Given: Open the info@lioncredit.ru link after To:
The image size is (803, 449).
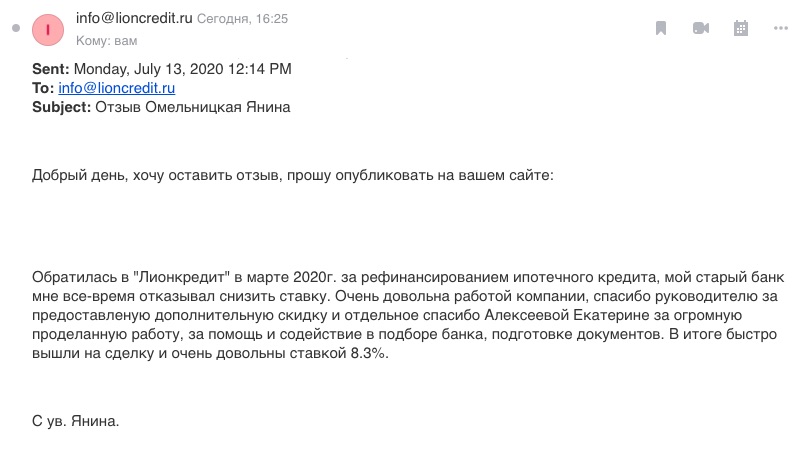Looking at the screenshot, I should [x=117, y=88].
